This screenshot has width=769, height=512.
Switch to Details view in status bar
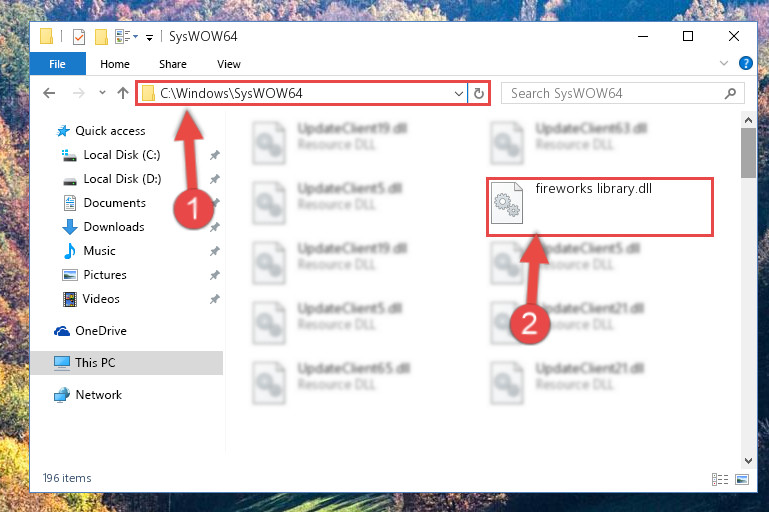720,479
